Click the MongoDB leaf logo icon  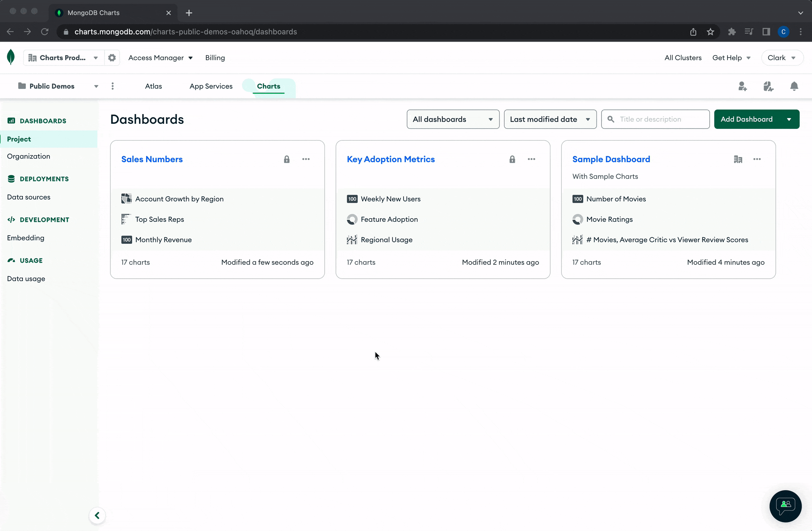[11, 58]
